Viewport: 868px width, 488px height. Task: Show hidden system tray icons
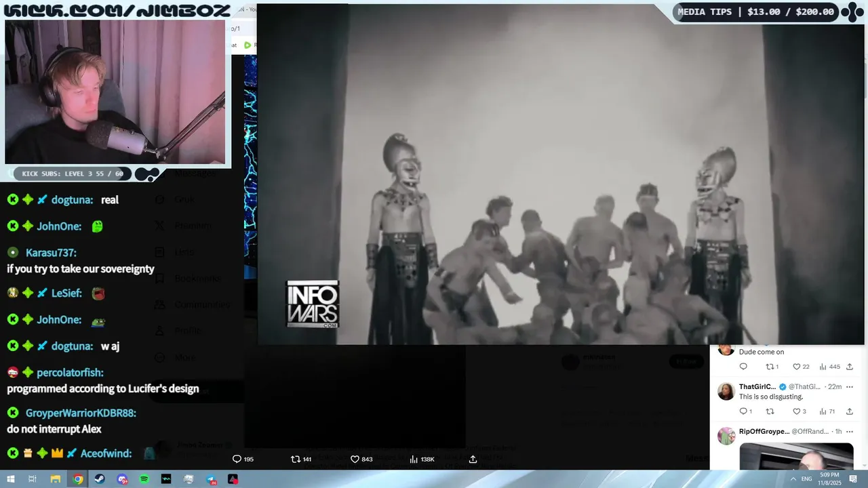[793, 479]
